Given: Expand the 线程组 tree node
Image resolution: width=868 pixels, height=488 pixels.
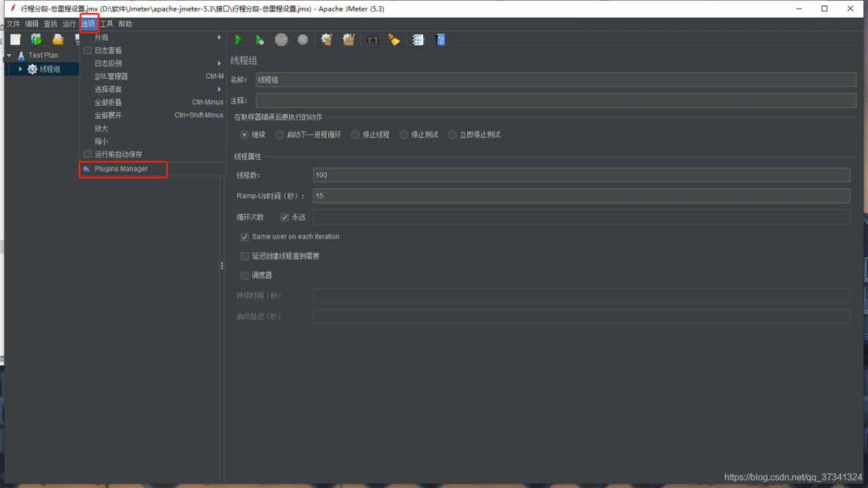Looking at the screenshot, I should 20,69.
